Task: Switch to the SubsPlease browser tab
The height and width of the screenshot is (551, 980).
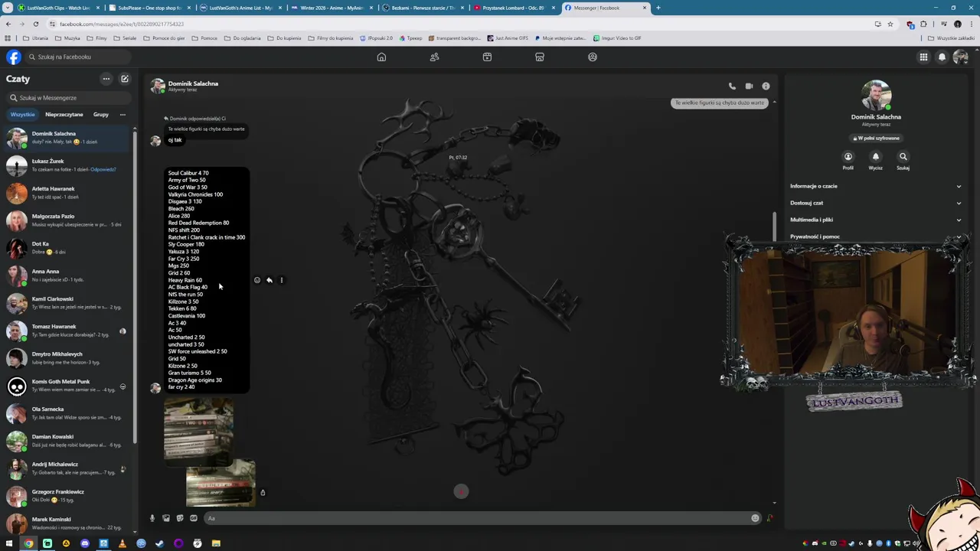Action: pyautogui.click(x=149, y=8)
